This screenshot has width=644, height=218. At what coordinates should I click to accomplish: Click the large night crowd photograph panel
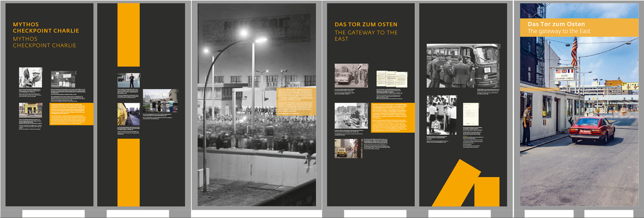tap(257, 105)
